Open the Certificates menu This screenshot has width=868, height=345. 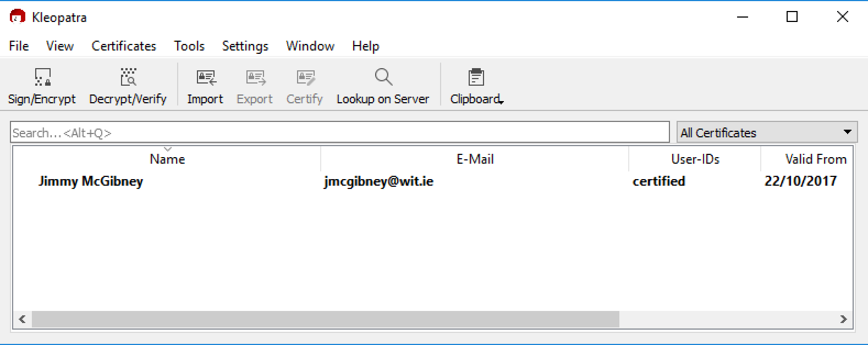(x=124, y=46)
